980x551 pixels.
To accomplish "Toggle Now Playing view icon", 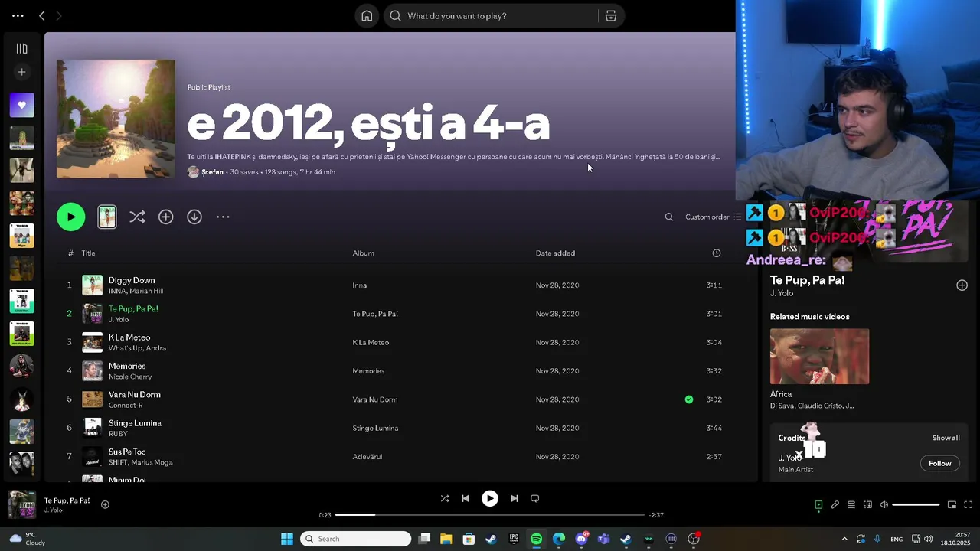I will point(818,504).
